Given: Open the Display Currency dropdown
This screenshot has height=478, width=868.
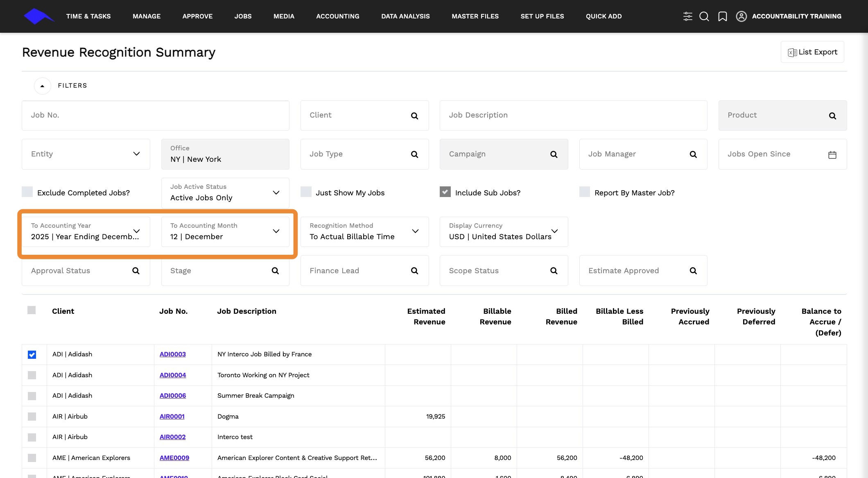Looking at the screenshot, I should tap(504, 232).
